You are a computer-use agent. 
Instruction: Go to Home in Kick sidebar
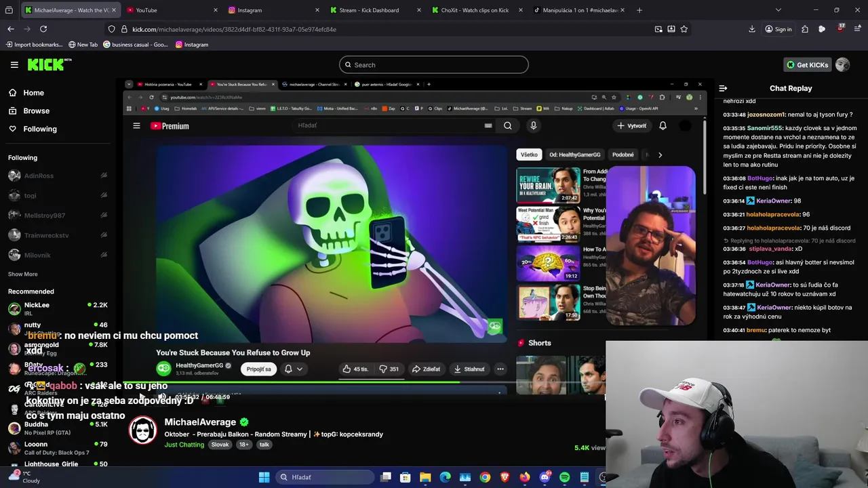click(x=33, y=93)
